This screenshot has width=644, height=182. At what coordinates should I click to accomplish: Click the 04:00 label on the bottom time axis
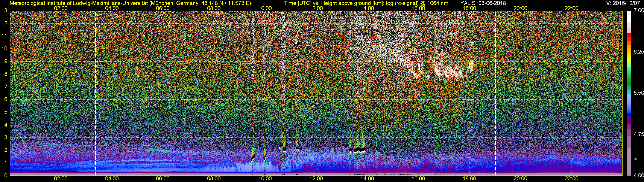pos(112,179)
